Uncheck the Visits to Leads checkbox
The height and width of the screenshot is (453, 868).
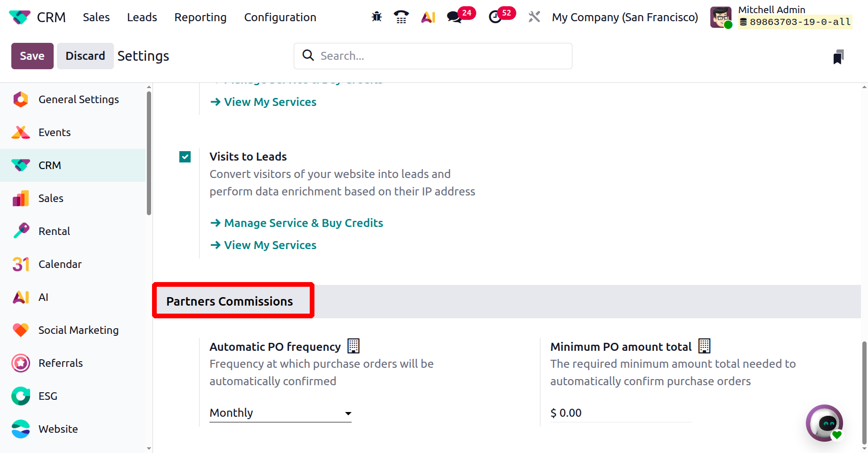(x=185, y=157)
